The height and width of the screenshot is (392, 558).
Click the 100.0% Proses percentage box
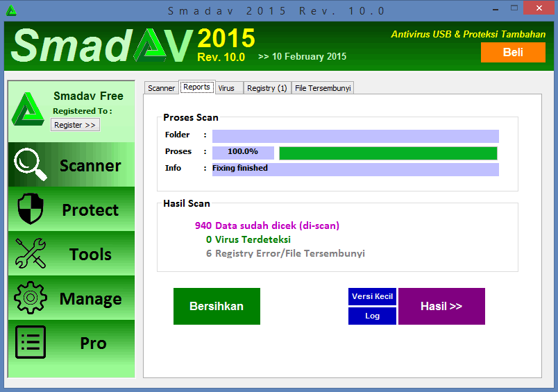pyautogui.click(x=243, y=153)
